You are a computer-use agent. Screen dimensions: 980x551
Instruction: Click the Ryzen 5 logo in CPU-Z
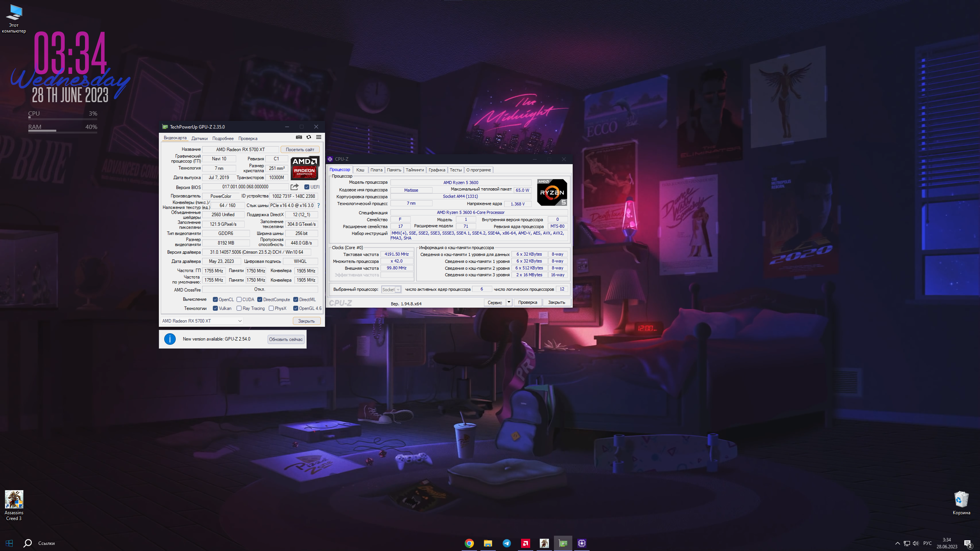click(552, 192)
